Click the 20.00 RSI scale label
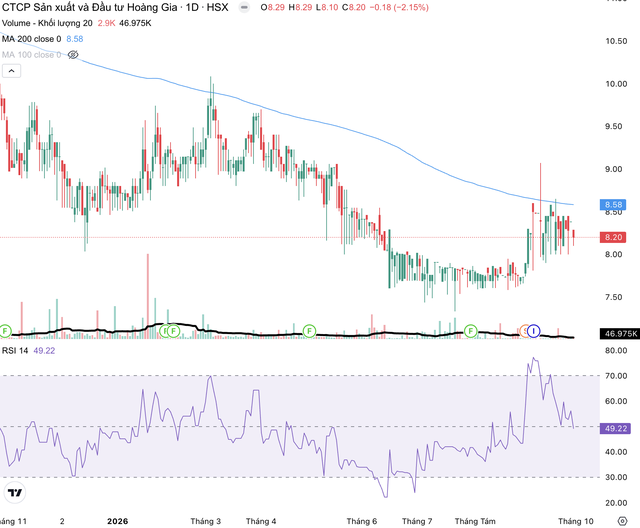Image resolution: width=640 pixels, height=528 pixels. (616, 503)
